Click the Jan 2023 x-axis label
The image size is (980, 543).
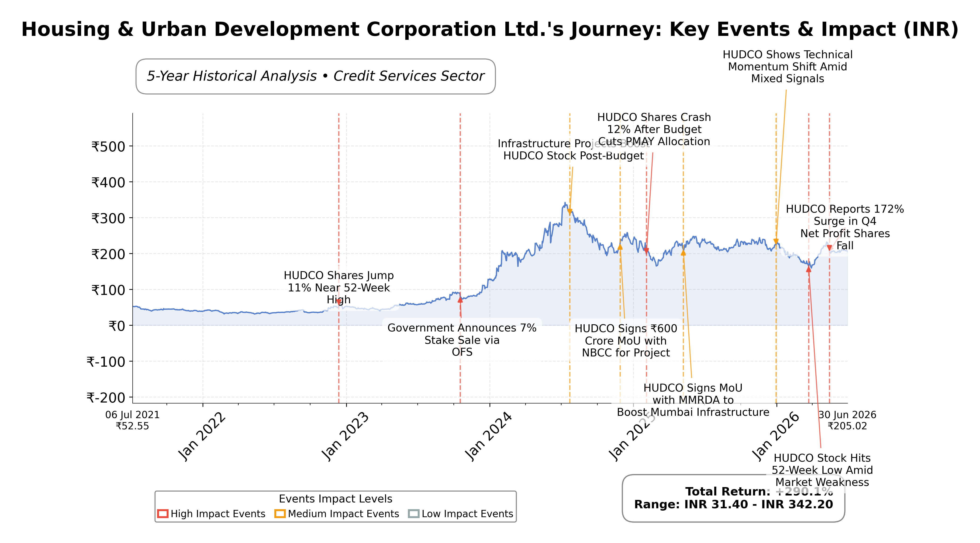click(x=345, y=437)
